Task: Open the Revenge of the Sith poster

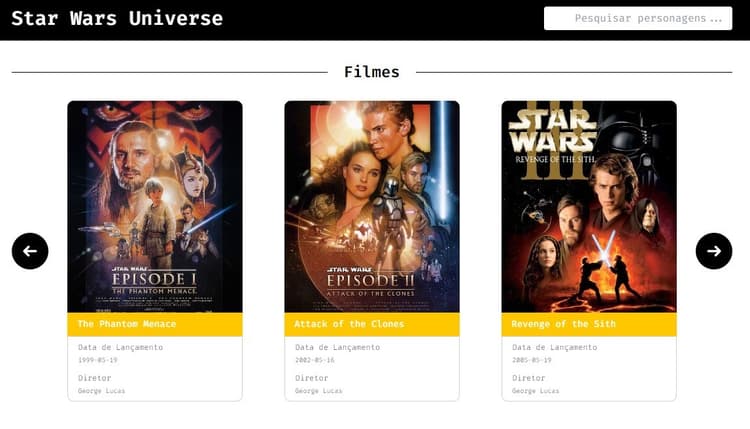Action: point(589,207)
